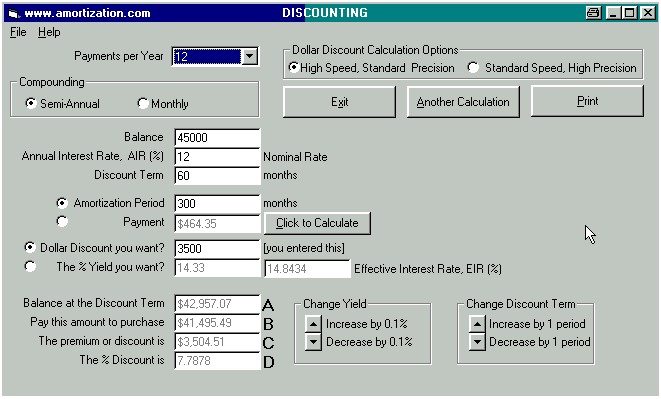Click the Exit button
661x399 pixels.
[x=339, y=102]
